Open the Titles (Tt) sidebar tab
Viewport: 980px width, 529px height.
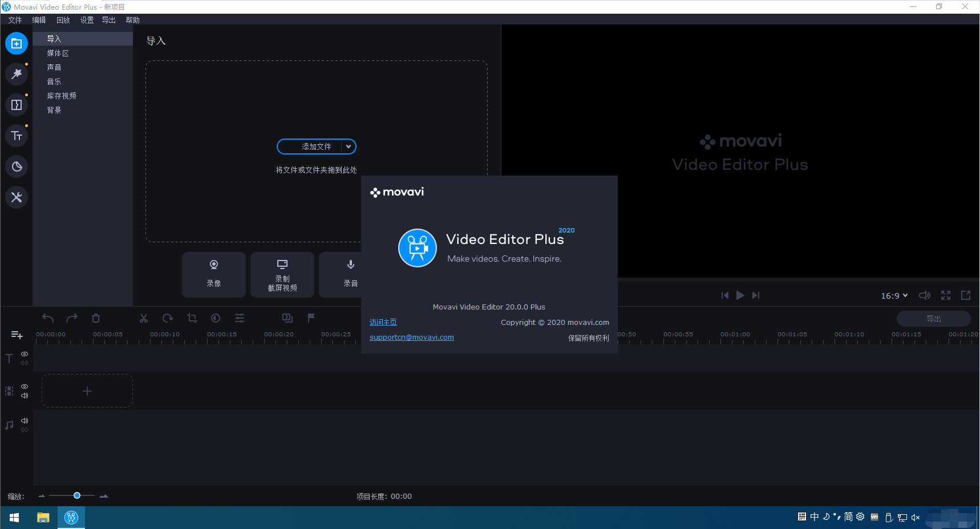pyautogui.click(x=17, y=136)
